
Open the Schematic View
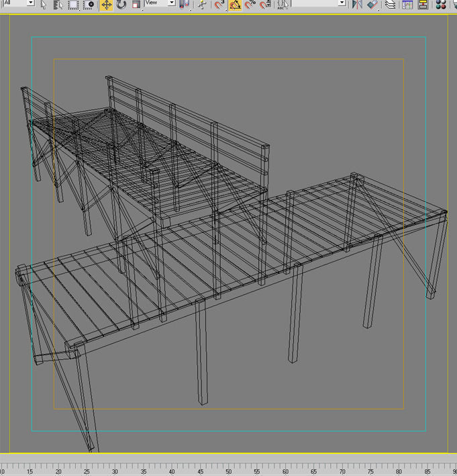tap(423, 5)
